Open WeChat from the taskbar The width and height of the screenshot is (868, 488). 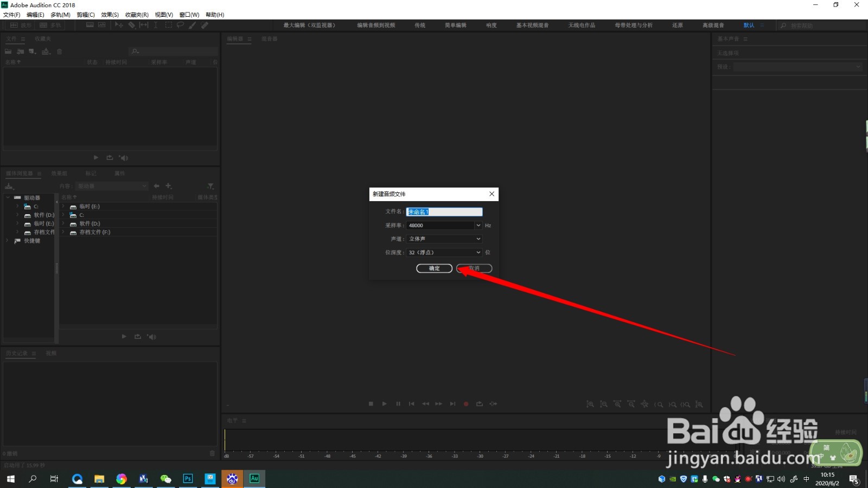coord(165,479)
